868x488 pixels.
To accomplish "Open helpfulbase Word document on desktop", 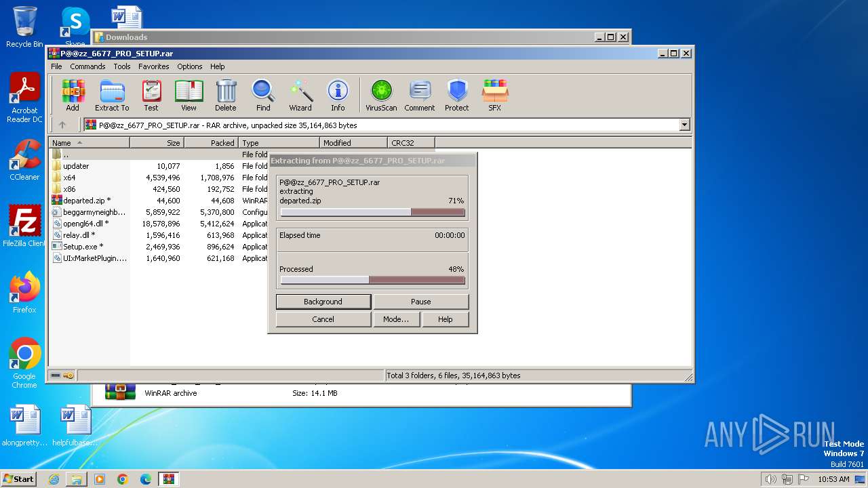I will pos(75,426).
